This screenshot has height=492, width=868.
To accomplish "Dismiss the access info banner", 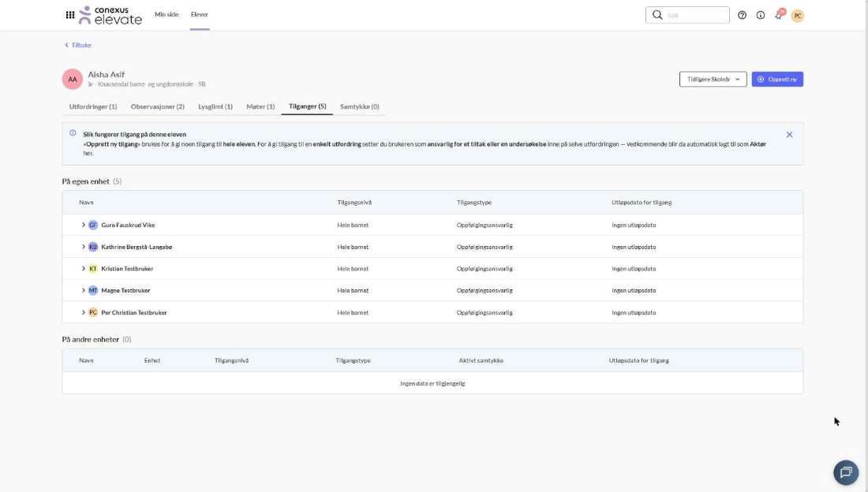I will click(x=789, y=135).
